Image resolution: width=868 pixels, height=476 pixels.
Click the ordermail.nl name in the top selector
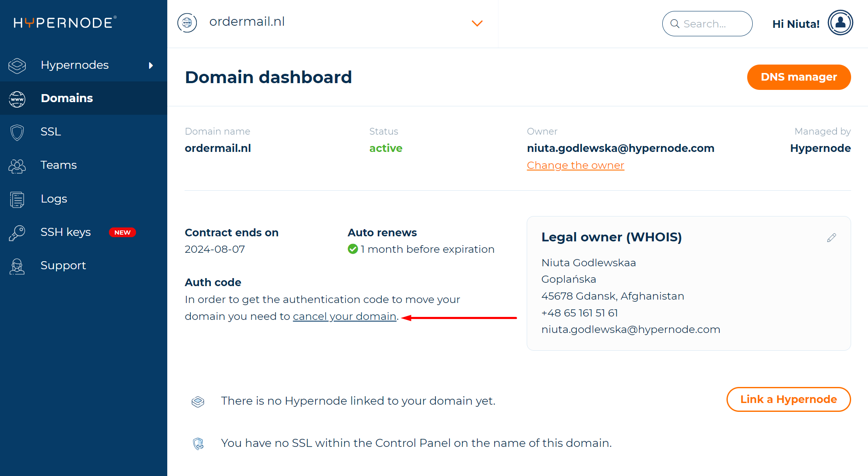247,22
